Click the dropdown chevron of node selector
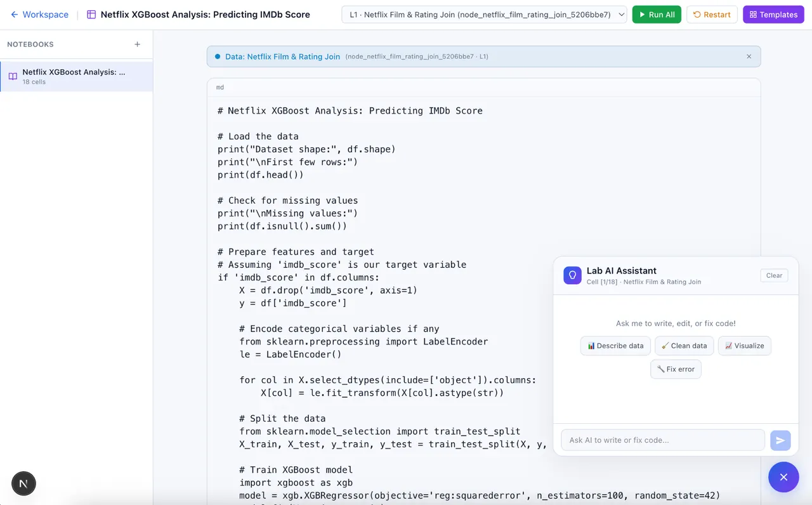This screenshot has height=505, width=812. point(621,15)
